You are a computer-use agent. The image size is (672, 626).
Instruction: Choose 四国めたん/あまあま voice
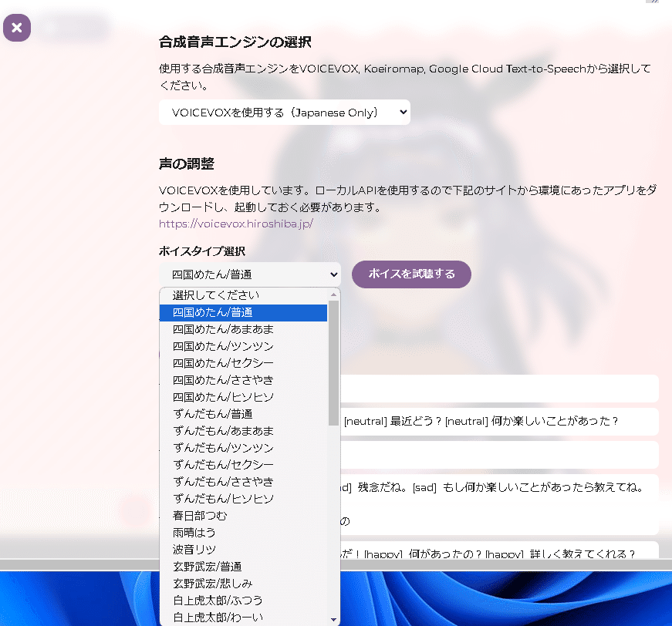point(244,329)
